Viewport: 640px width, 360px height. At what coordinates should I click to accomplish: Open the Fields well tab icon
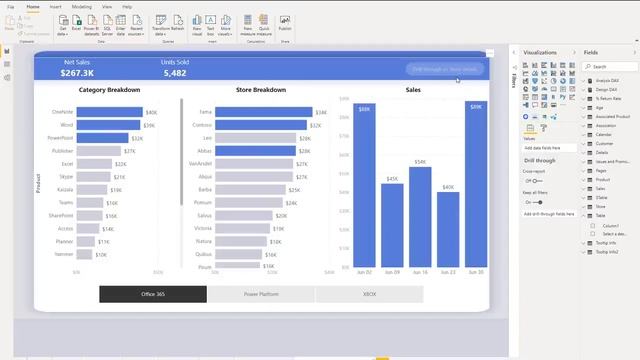(530, 128)
